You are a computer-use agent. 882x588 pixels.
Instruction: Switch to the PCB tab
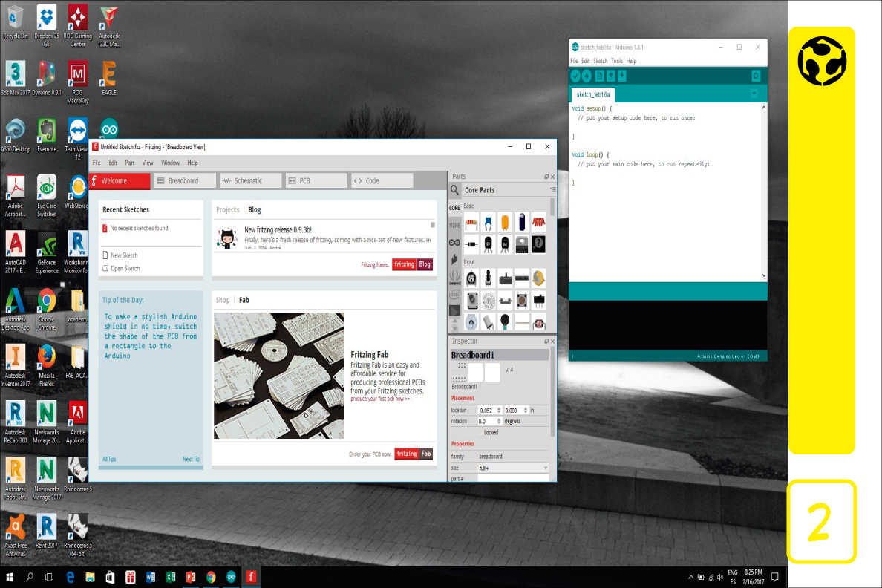click(x=316, y=180)
